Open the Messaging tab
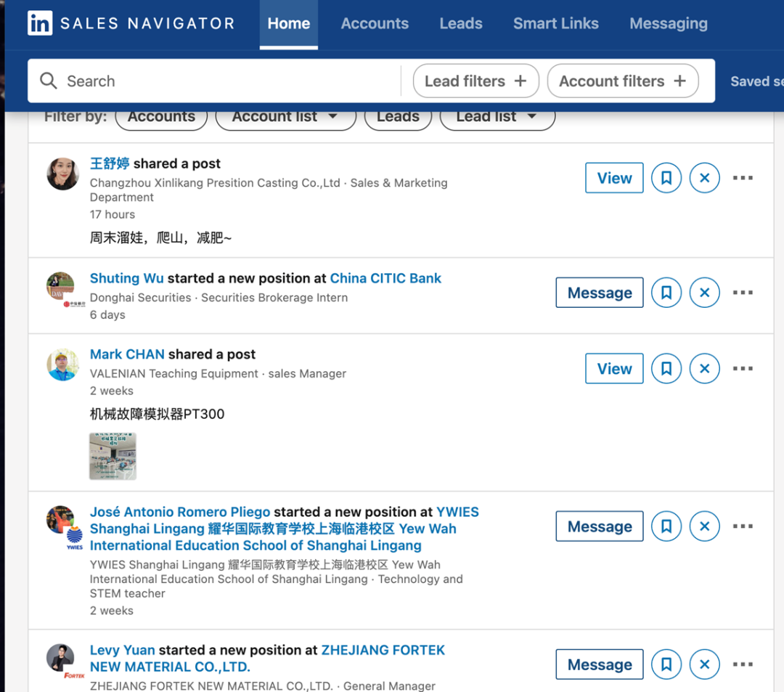Image resolution: width=784 pixels, height=692 pixels. (668, 23)
